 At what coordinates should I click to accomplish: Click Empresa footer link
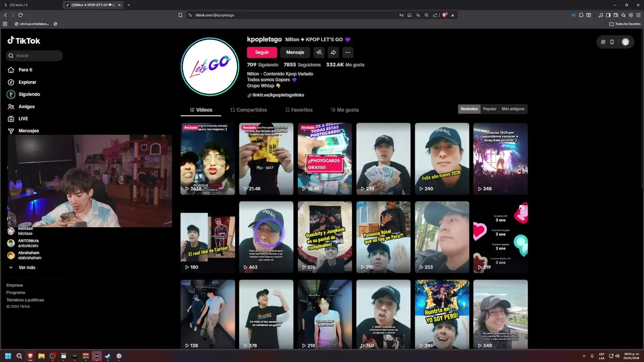coord(15,285)
